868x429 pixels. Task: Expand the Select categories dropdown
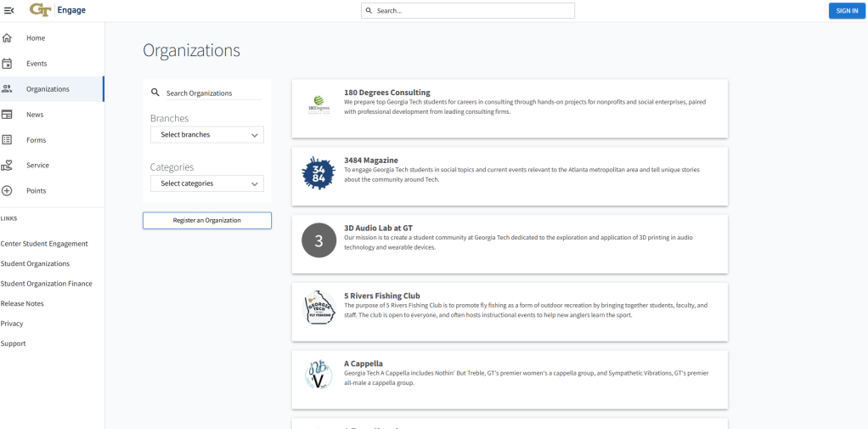(x=207, y=183)
